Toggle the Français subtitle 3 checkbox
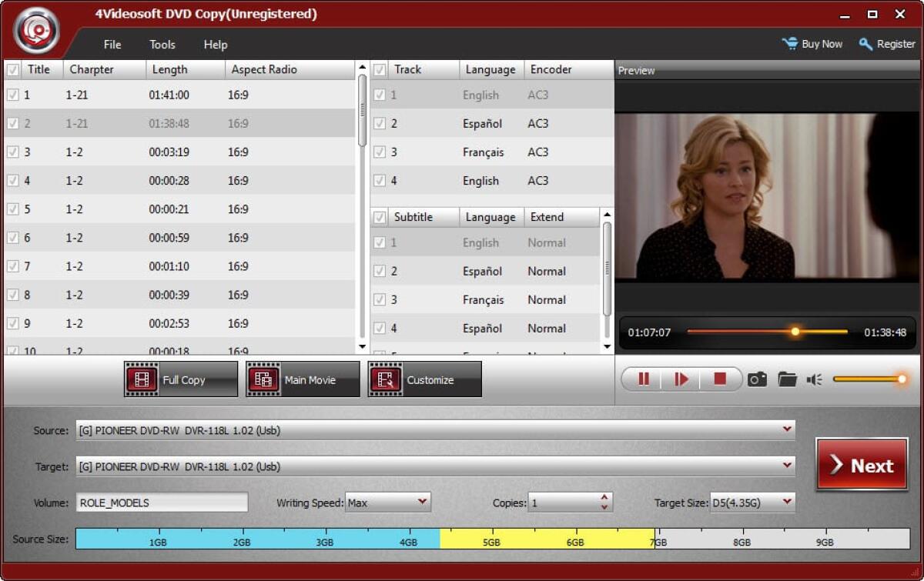The width and height of the screenshot is (924, 581). (380, 300)
